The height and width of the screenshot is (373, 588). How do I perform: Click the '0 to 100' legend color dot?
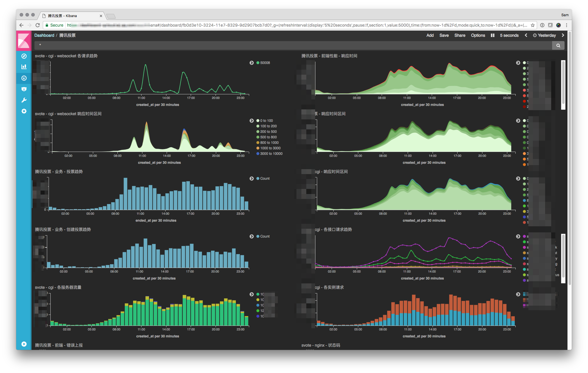coord(258,121)
